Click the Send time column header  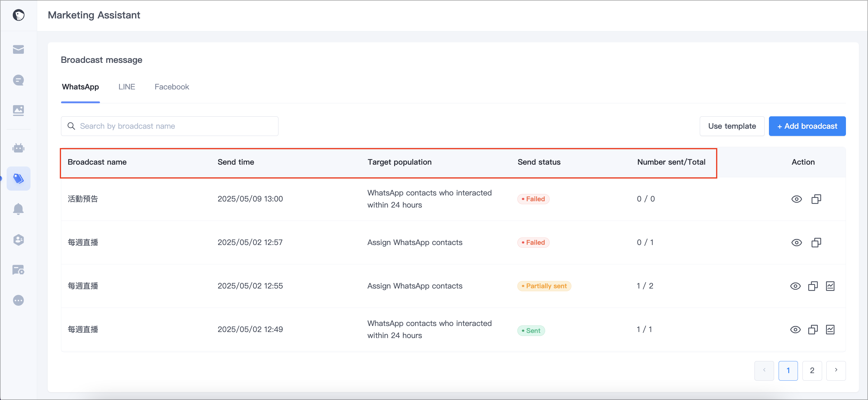tap(236, 162)
